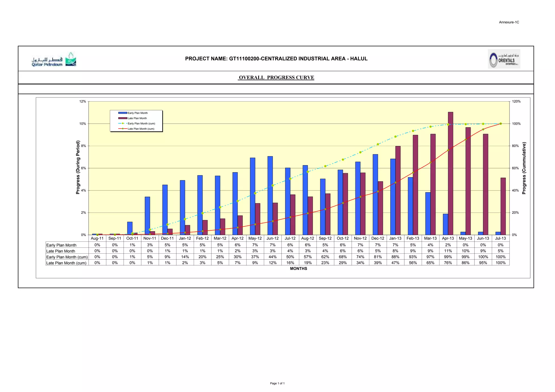Click the PROJECT NAME title text

pos(276,59)
